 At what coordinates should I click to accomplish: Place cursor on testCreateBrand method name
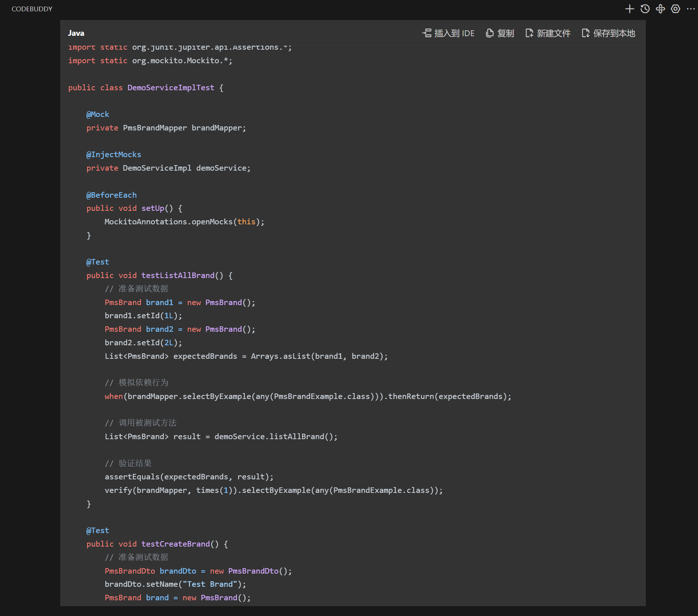(x=176, y=544)
